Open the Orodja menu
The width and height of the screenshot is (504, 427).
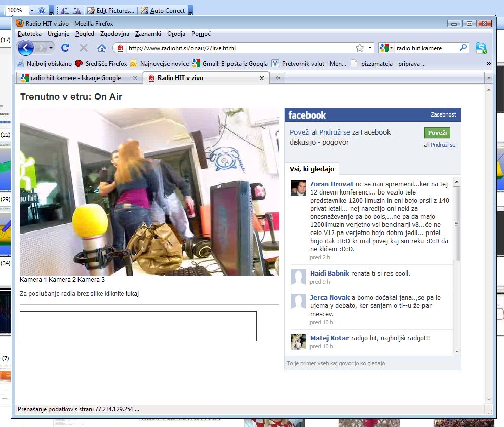point(176,34)
